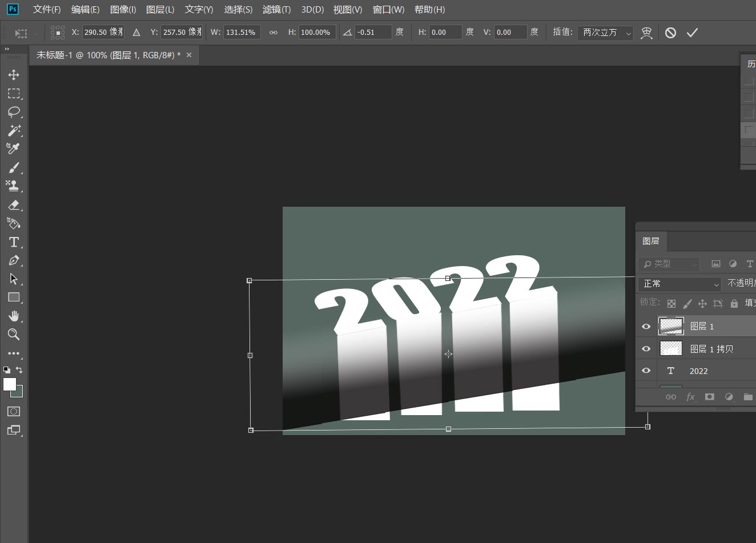Select the Brush tool
Screen dimensions: 756x543
point(14,168)
